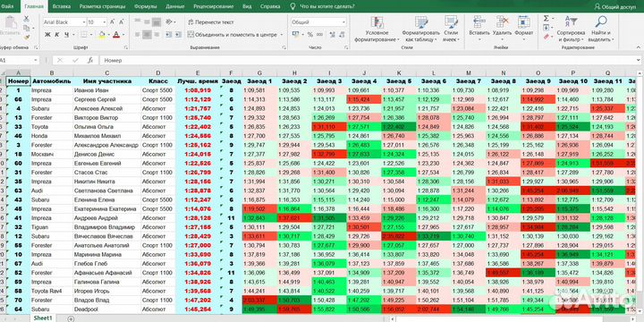Viewport: 644px width, 322px height.
Task: Toggle center horizontal alignment
Action: 147,35
